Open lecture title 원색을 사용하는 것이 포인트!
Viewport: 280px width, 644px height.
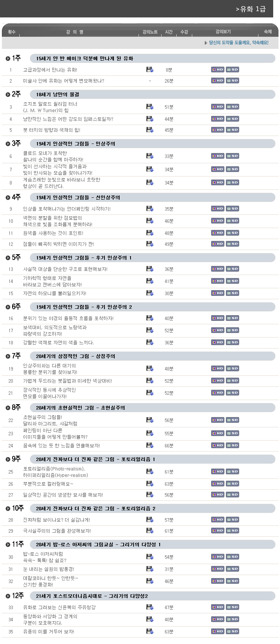[53, 233]
